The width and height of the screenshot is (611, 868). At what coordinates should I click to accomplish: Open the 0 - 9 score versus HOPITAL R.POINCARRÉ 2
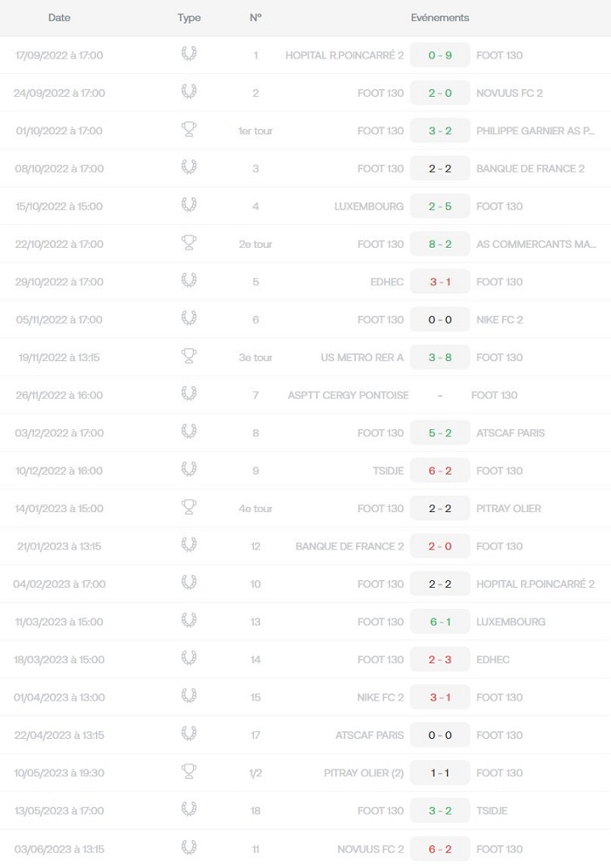click(x=440, y=55)
